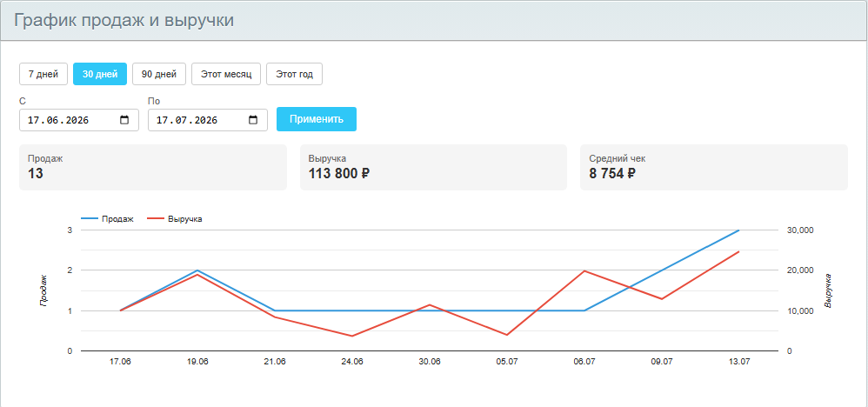
Task: Open calendar picker in start date field
Action: click(124, 120)
